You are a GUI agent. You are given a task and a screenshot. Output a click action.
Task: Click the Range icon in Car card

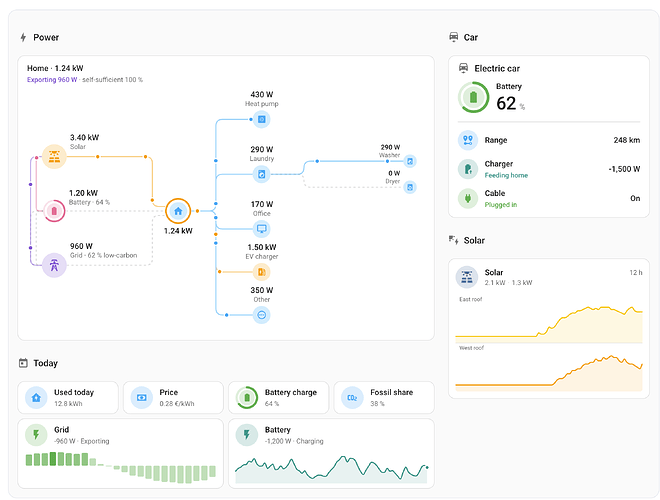468,140
